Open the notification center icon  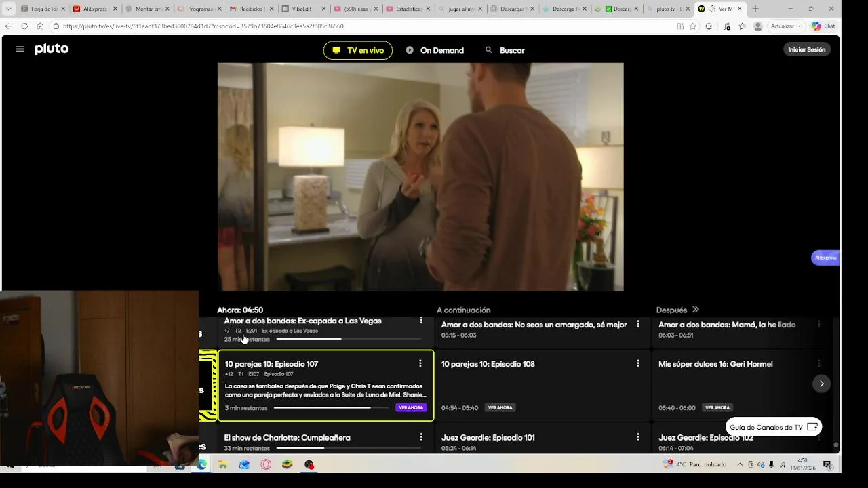click(x=827, y=464)
